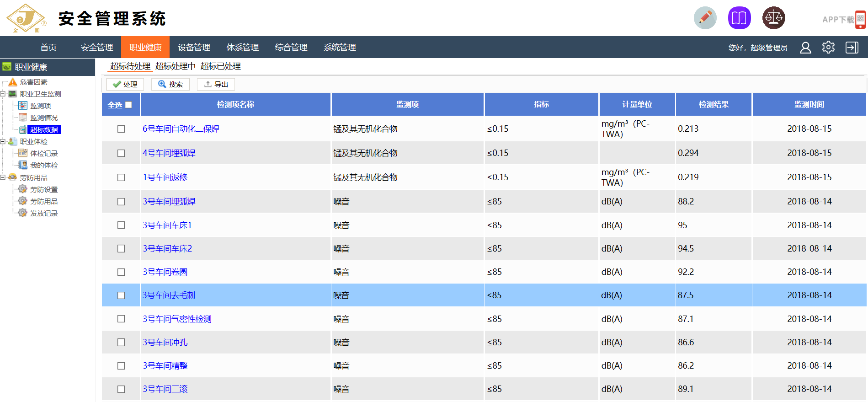868x402 pixels.
Task: Click the logout exit icon
Action: tap(852, 48)
